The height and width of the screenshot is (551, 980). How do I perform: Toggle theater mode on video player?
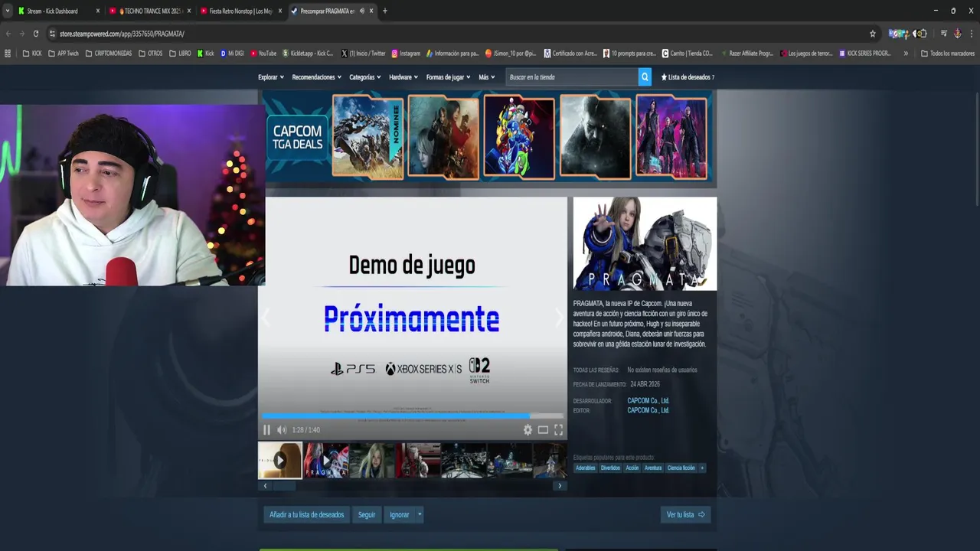click(x=543, y=430)
